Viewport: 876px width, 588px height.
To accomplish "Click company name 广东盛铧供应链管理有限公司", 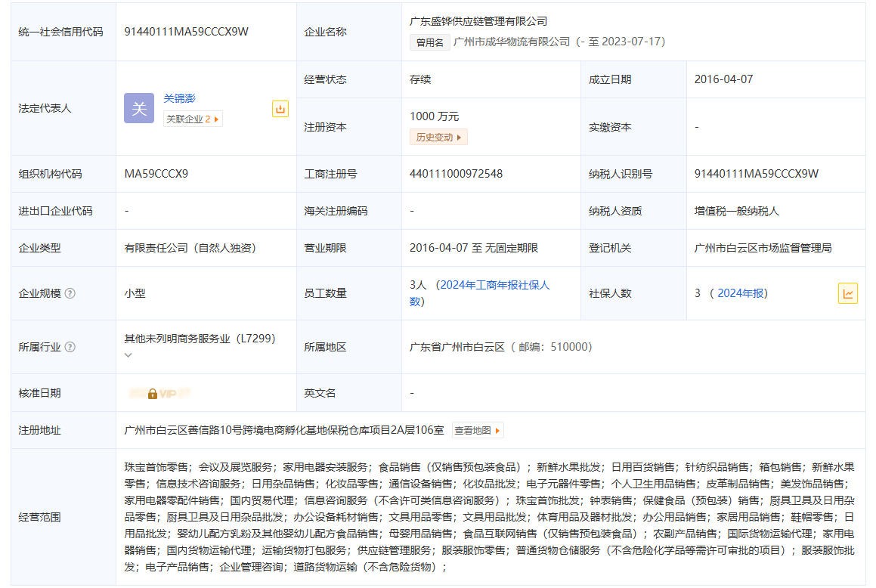I will (x=478, y=21).
